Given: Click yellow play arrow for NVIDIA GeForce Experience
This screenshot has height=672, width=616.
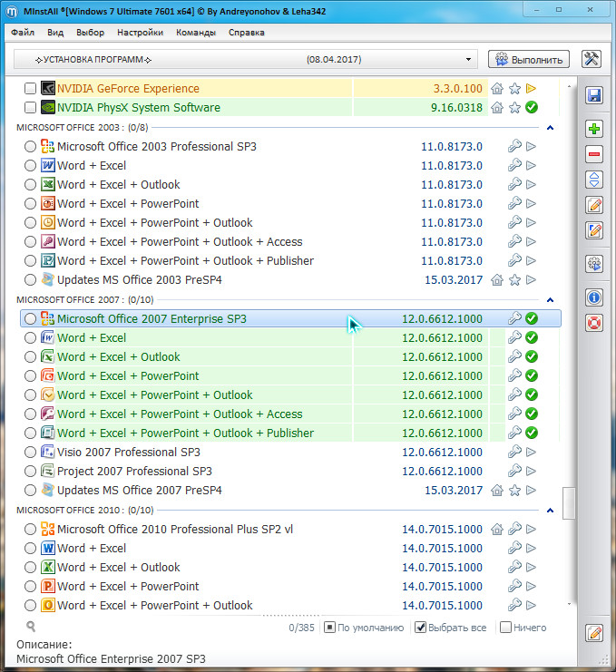Looking at the screenshot, I should [x=531, y=89].
